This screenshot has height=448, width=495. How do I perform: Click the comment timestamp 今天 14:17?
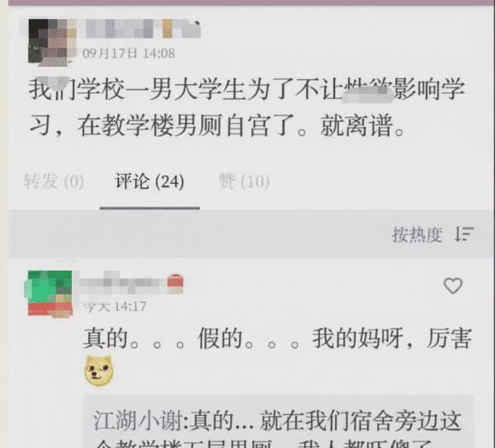(x=115, y=306)
